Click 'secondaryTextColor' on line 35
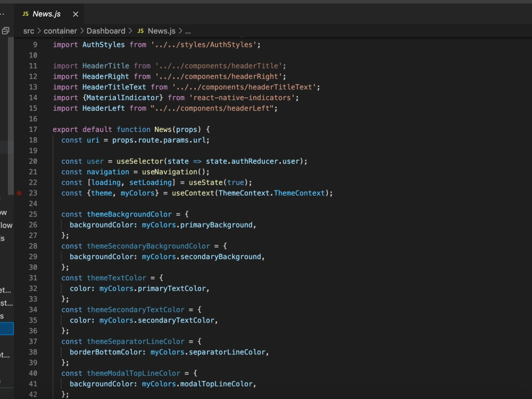The height and width of the screenshot is (399, 532). pos(176,320)
